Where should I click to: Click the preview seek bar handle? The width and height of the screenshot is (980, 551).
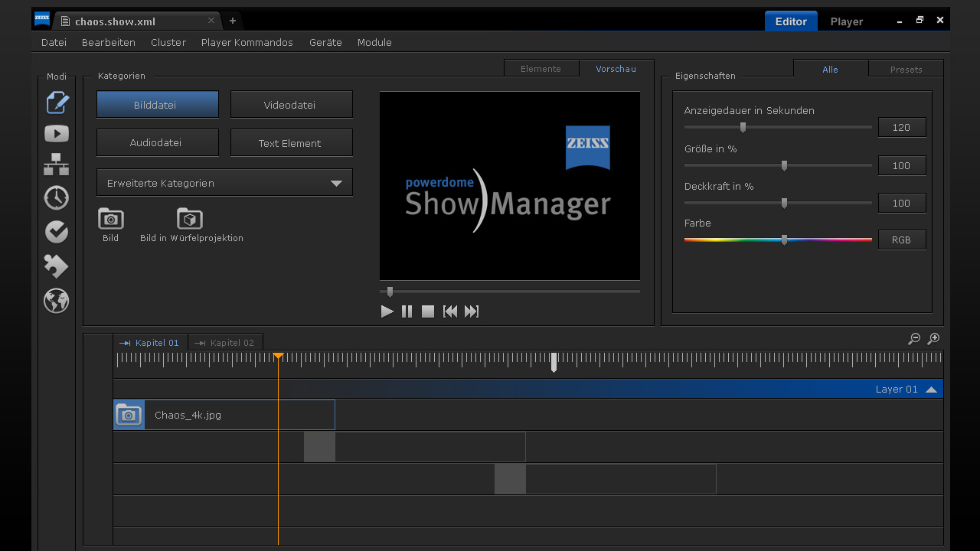(390, 292)
